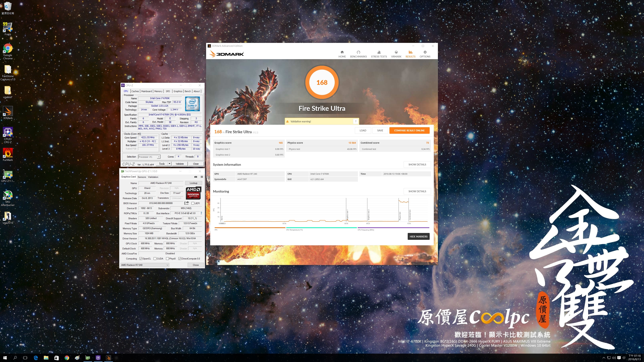
Task: Open CPUID CPU-Z desktop shortcut
Action: [8, 135]
